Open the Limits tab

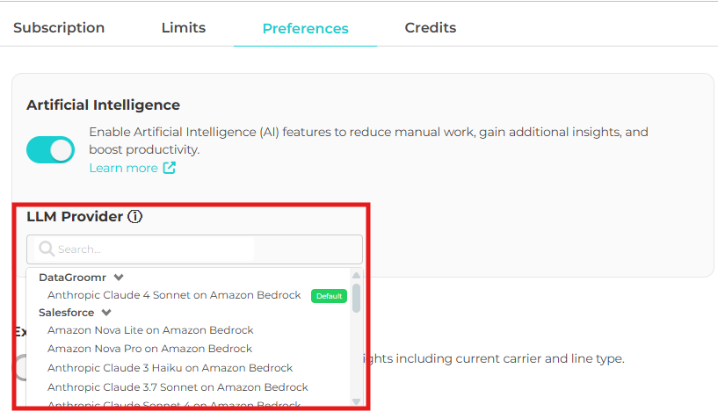(x=183, y=28)
